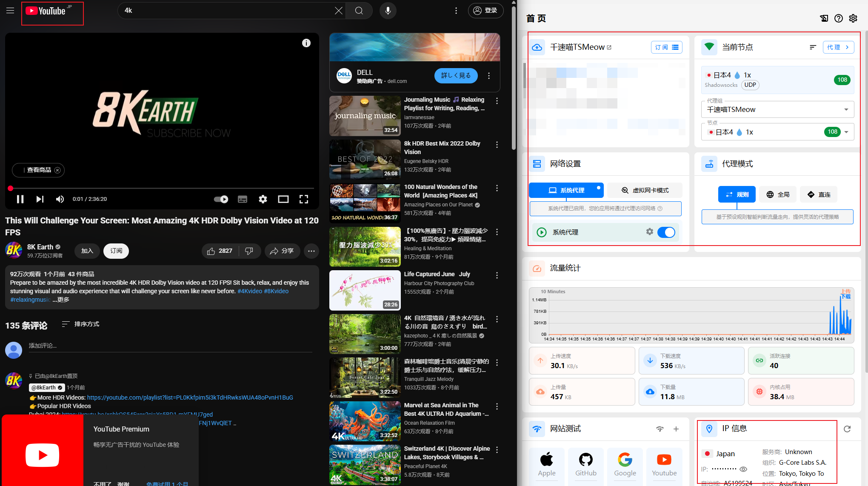Subscribe to 8K Earth with 订阅

tap(116, 251)
